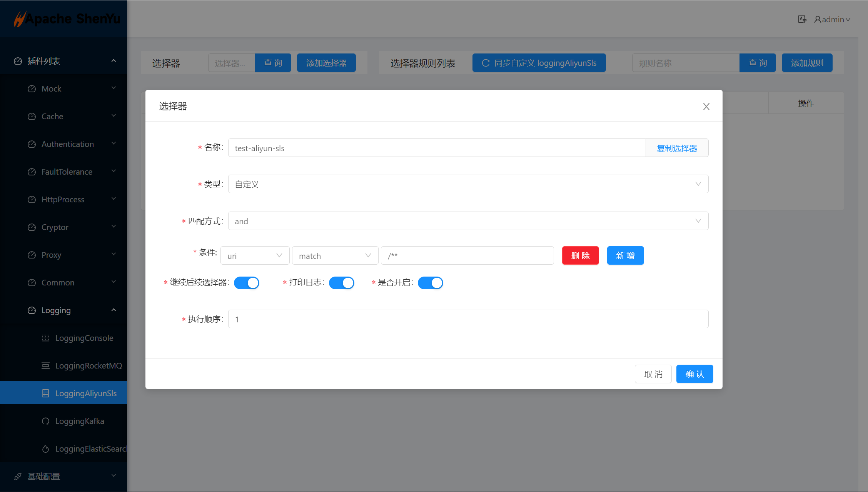
Task: Click the LoggingElasticSearch flame icon
Action: [45, 449]
